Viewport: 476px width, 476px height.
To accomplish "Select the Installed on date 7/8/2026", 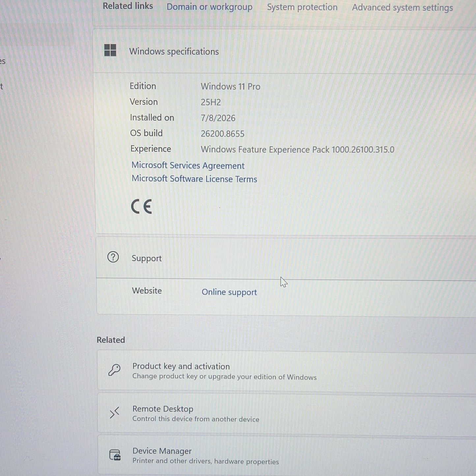I will pos(218,118).
